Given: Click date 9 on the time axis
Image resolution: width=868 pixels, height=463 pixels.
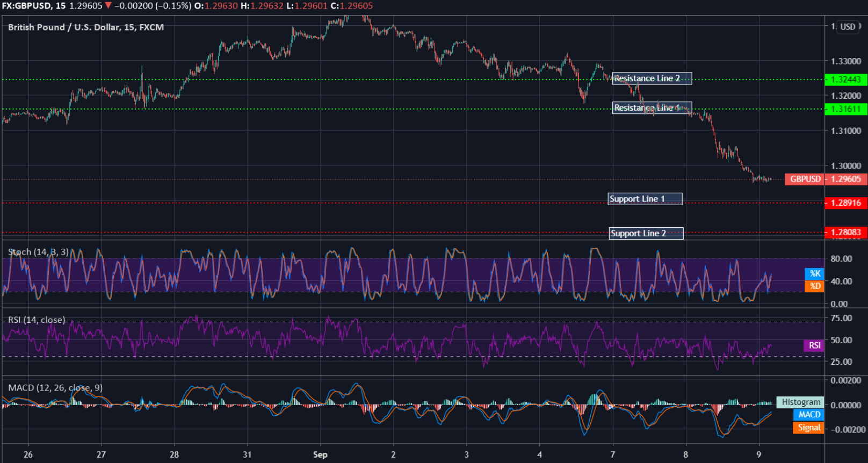Looking at the screenshot, I should click(758, 455).
